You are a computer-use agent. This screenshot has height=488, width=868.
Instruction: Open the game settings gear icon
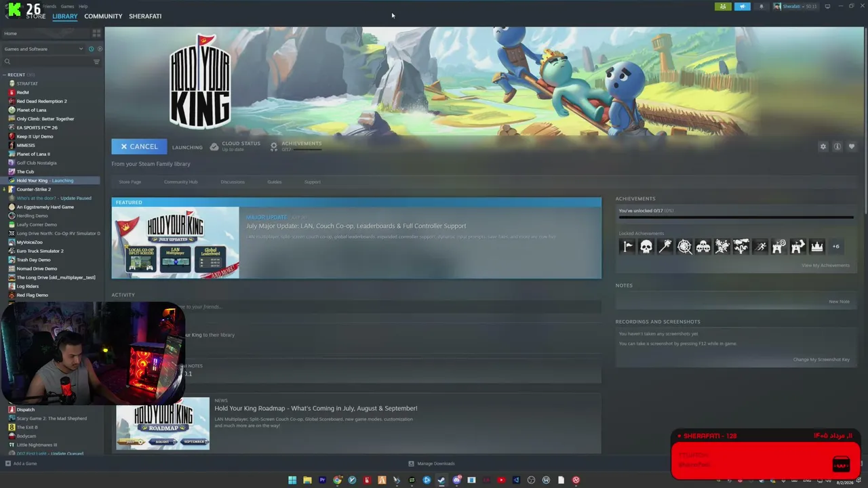click(823, 146)
